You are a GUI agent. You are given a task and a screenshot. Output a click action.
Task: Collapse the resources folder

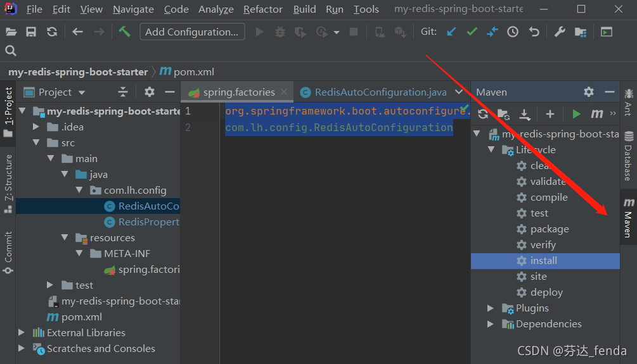click(65, 237)
